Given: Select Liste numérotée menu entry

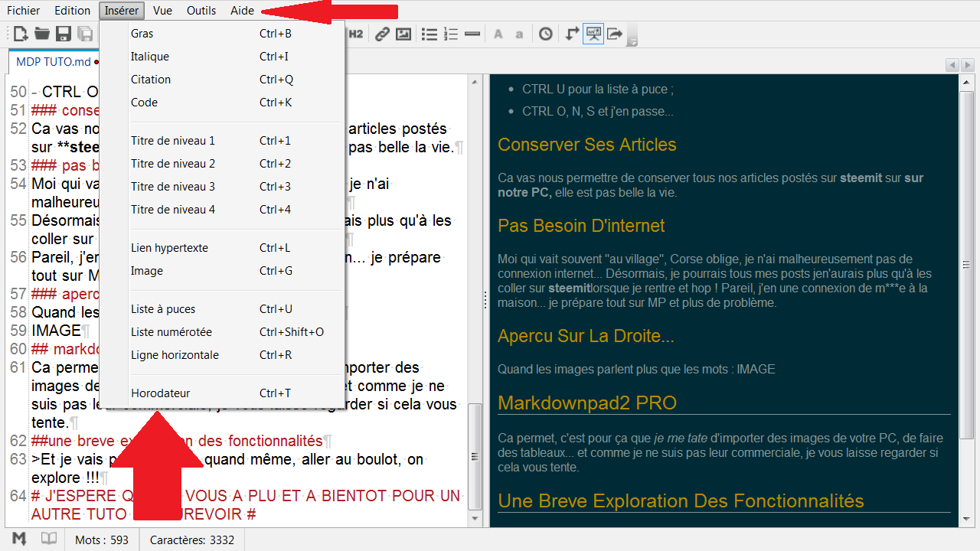Looking at the screenshot, I should click(x=222, y=332).
